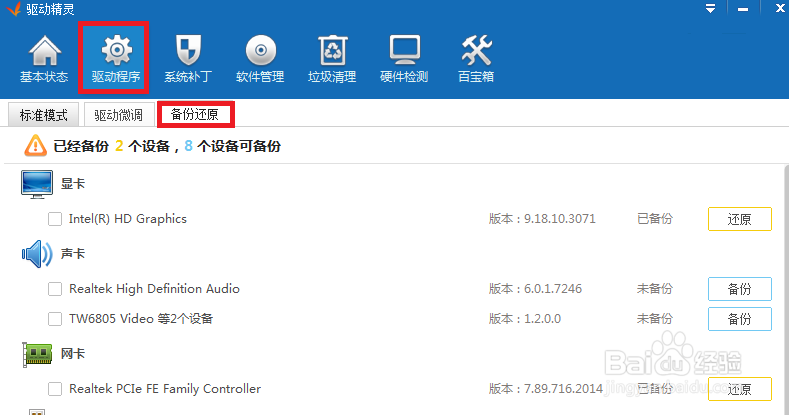Click 已备份 status of Intel HD Graphics
789x415 pixels.
click(655, 219)
